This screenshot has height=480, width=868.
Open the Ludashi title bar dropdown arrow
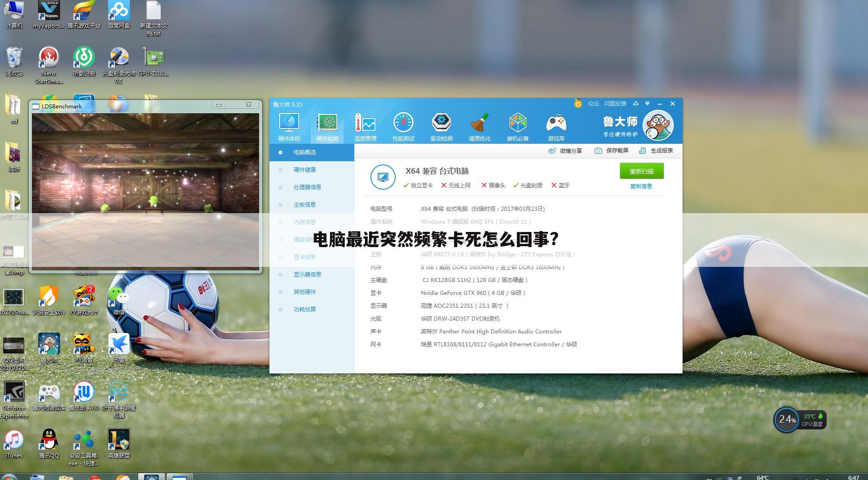click(x=647, y=104)
